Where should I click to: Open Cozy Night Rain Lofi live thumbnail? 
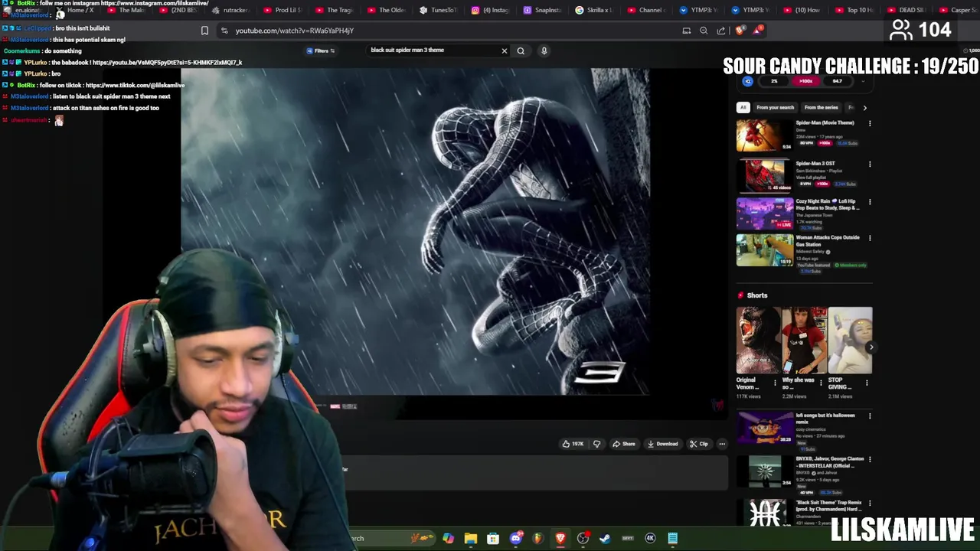tap(765, 214)
